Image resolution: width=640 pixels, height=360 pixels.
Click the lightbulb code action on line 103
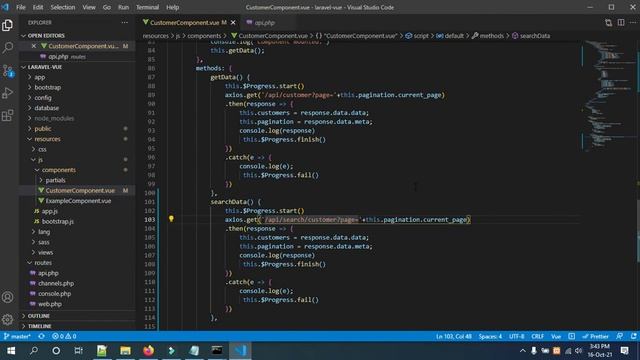click(171, 219)
